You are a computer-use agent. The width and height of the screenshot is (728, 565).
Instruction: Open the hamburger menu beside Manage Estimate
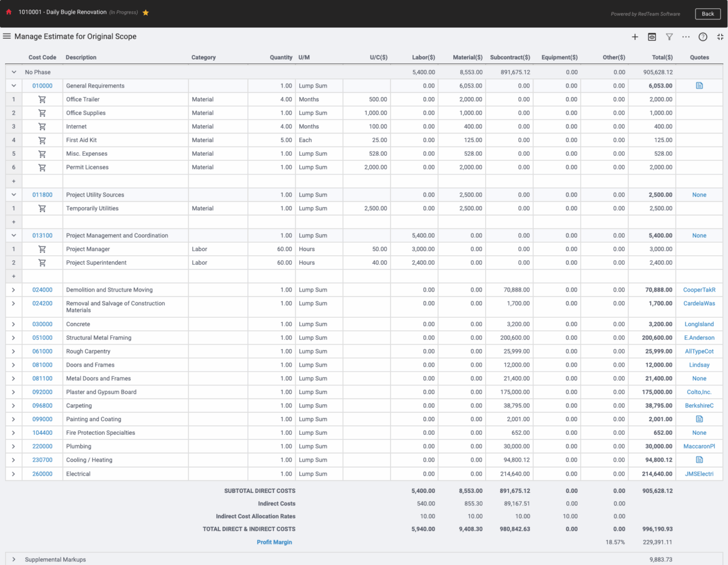pyautogui.click(x=7, y=36)
